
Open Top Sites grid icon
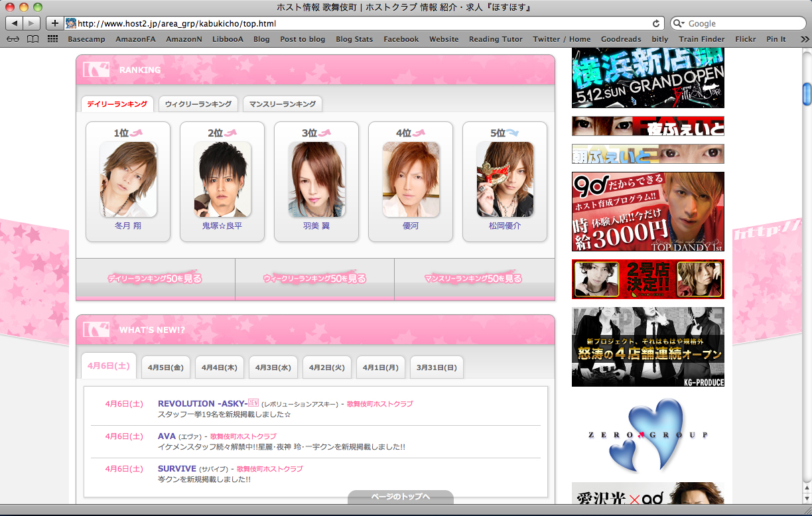[53, 39]
